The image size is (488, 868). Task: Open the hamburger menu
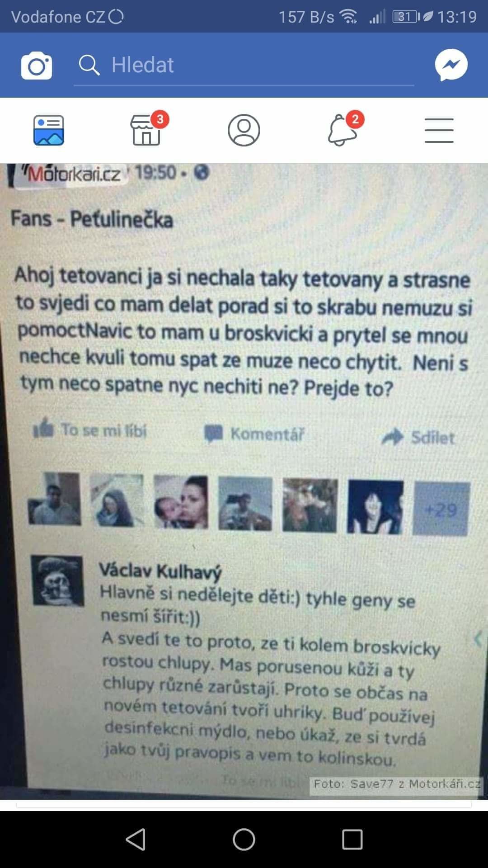click(439, 130)
